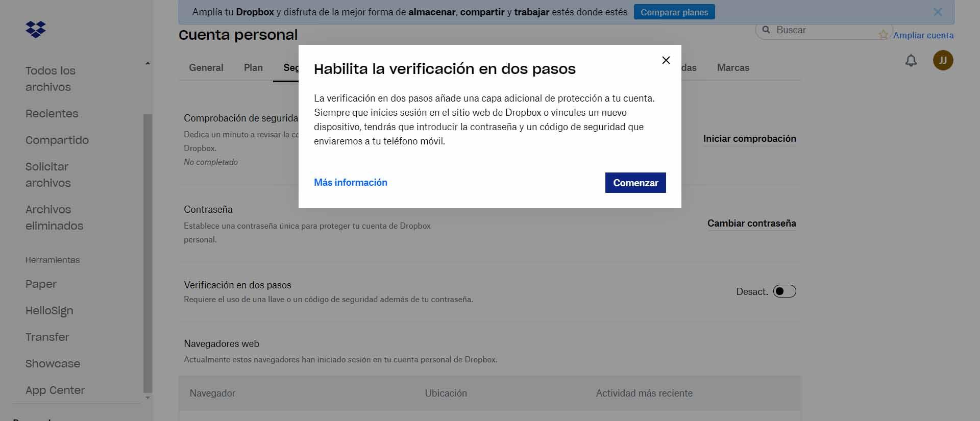980x421 pixels.
Task: Open the Ampliar cuenta link
Action: coord(923,35)
